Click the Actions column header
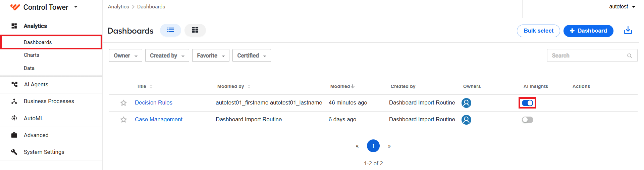This screenshot has width=644, height=170. tap(581, 86)
